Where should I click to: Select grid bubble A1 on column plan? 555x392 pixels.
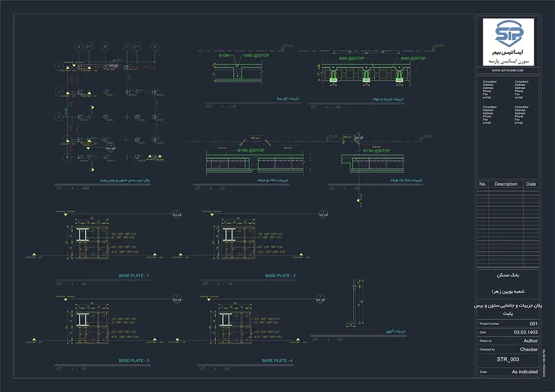[x=89, y=47]
